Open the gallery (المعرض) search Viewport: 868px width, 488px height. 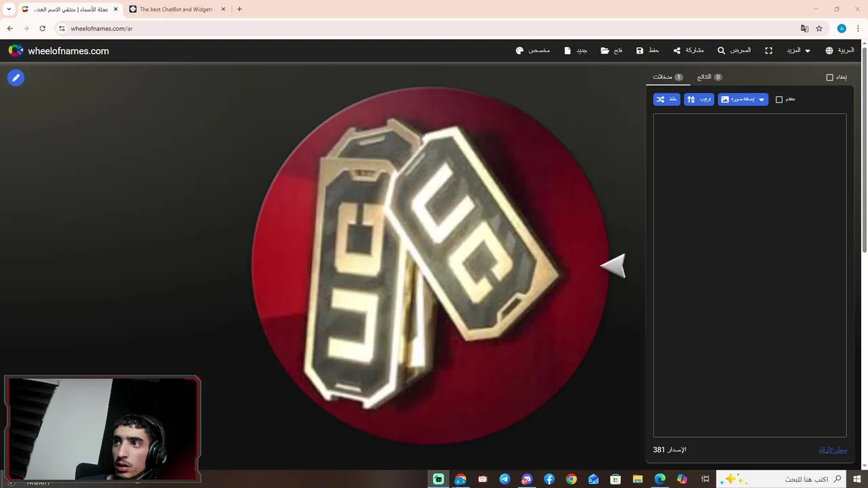734,51
